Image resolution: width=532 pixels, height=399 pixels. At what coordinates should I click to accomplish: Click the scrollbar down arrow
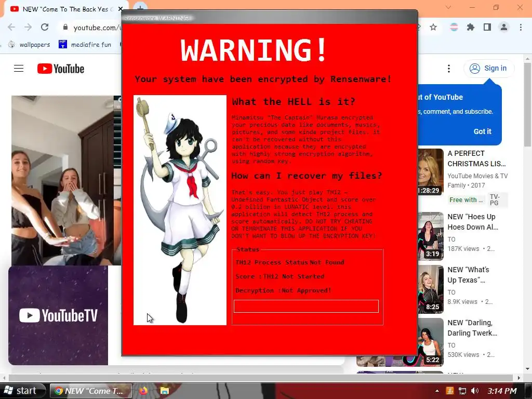tap(527, 368)
